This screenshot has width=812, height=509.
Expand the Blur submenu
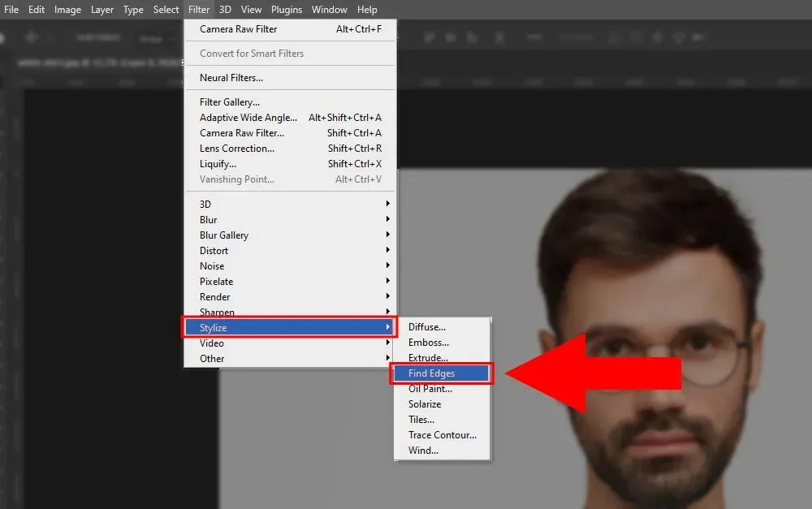coord(291,219)
